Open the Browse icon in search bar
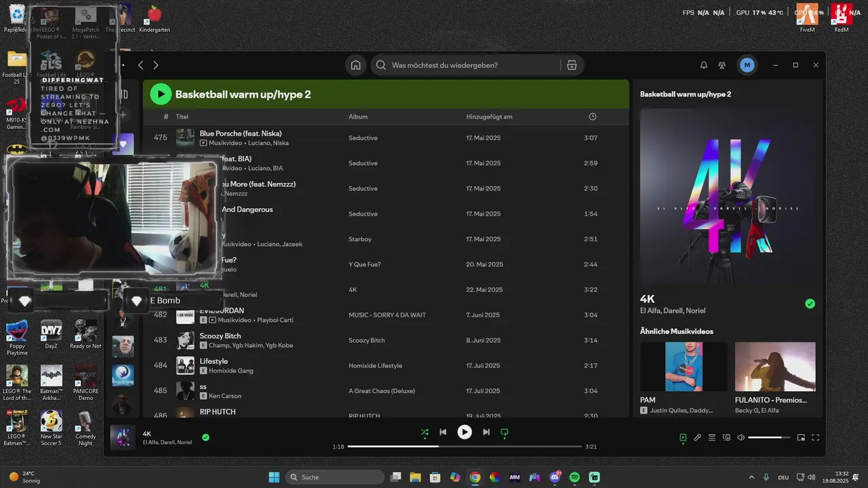 point(572,65)
